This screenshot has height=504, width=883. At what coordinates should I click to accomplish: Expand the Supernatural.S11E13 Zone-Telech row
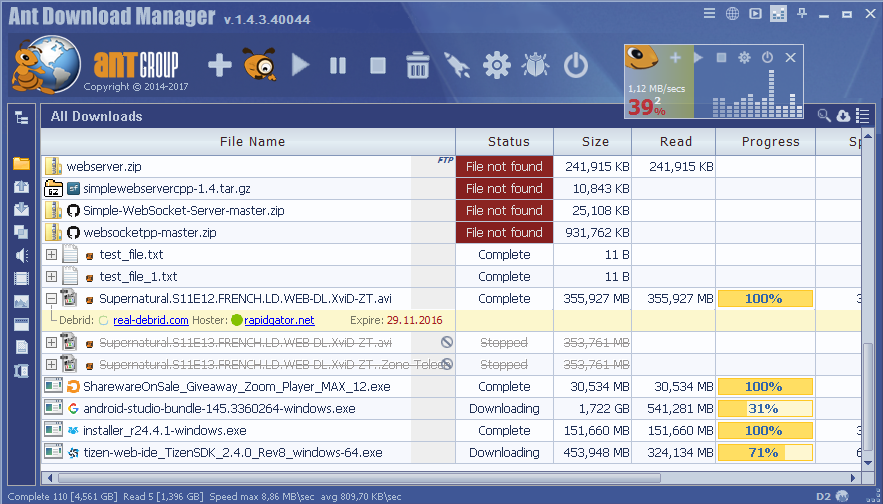[x=51, y=364]
